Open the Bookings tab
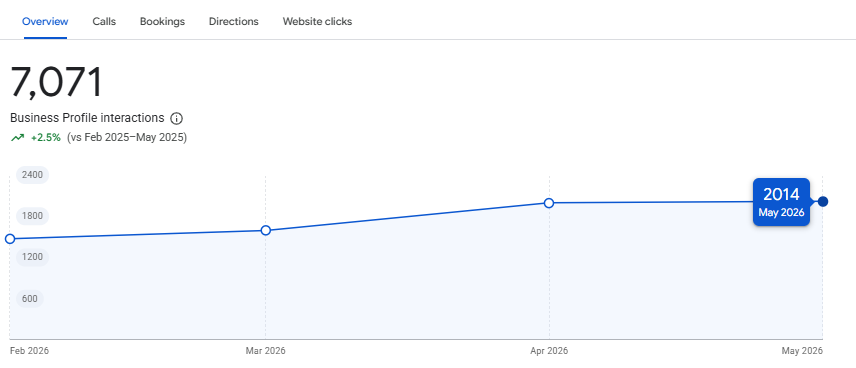The image size is (856, 368). coord(162,22)
